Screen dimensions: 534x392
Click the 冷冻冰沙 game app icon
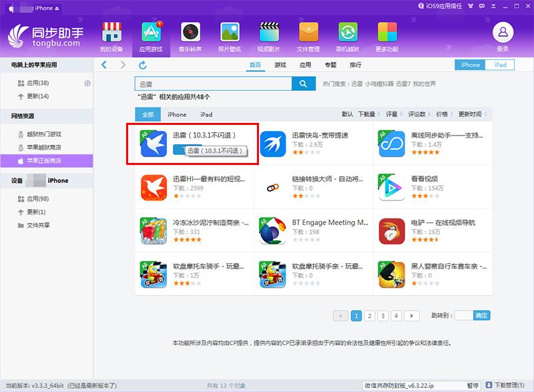(154, 231)
